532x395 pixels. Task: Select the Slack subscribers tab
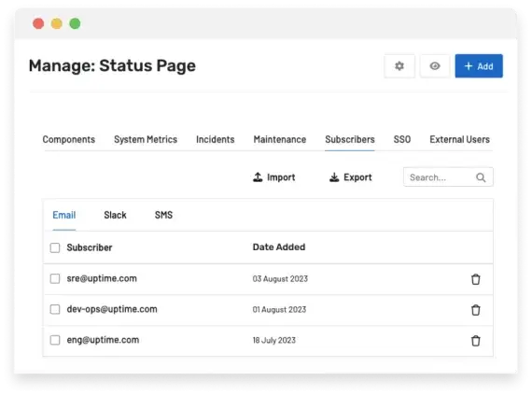point(115,215)
